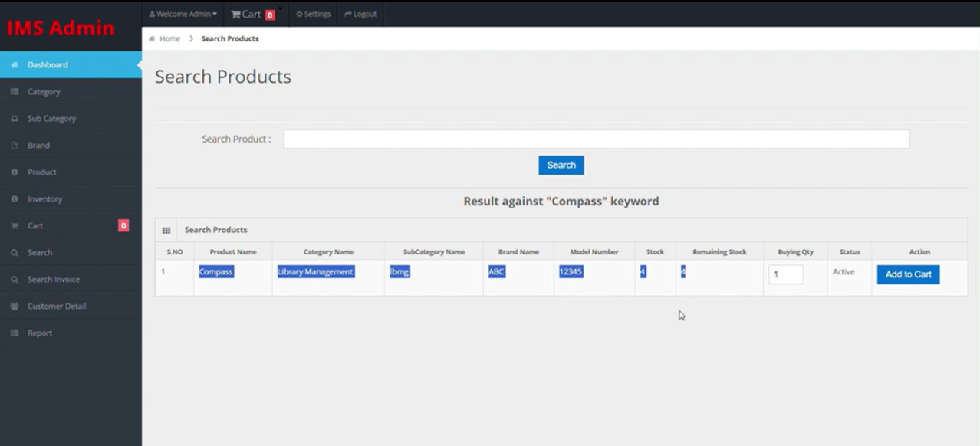This screenshot has height=446, width=980.
Task: Click the grid icon beside Search Products panel
Action: (x=166, y=229)
